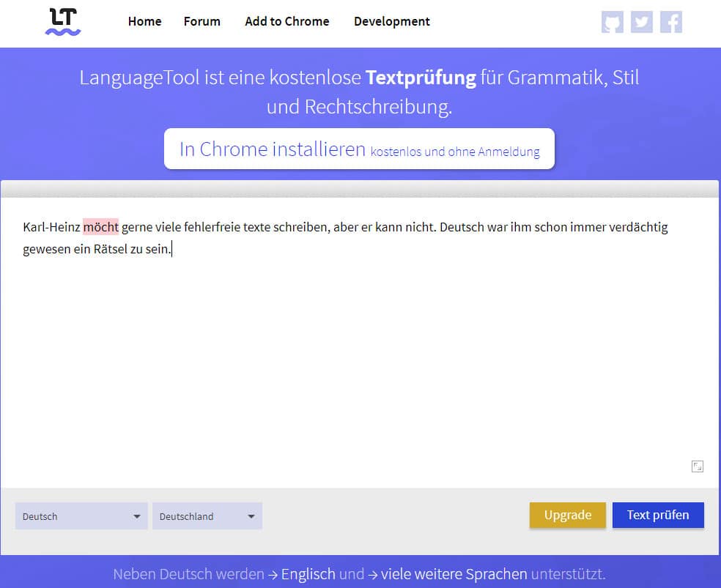Image resolution: width=721 pixels, height=588 pixels.
Task: Click In Chrome installieren button
Action: pyautogui.click(x=359, y=149)
